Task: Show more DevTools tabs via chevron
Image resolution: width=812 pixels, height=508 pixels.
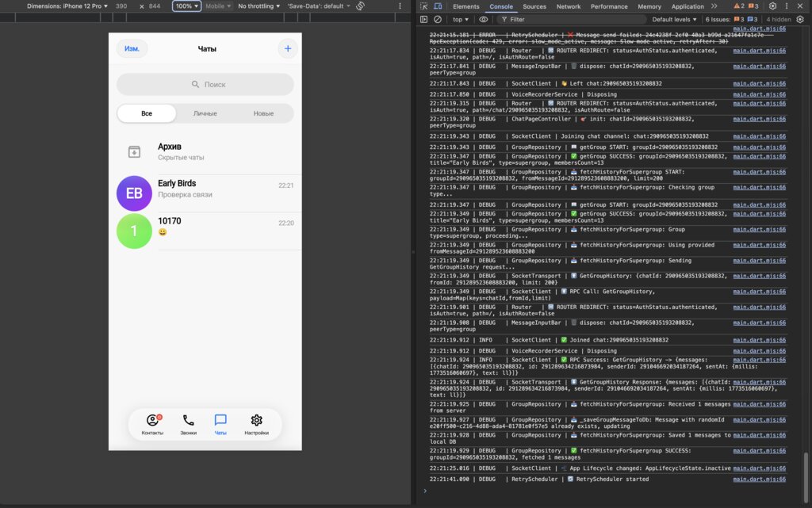Action: 714,6
